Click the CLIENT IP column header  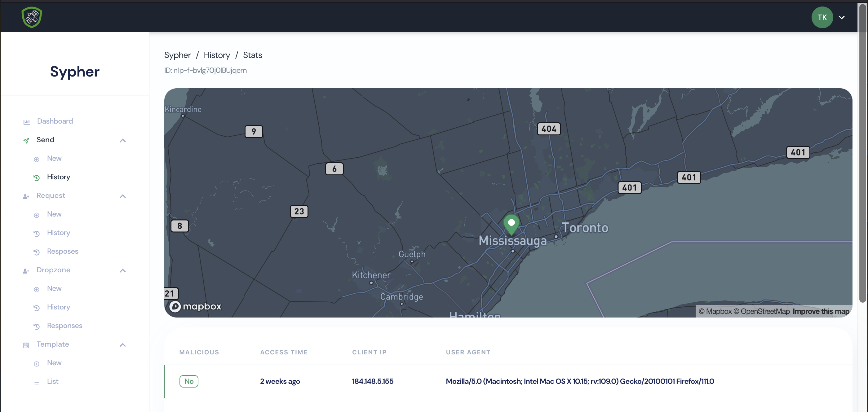click(x=369, y=353)
